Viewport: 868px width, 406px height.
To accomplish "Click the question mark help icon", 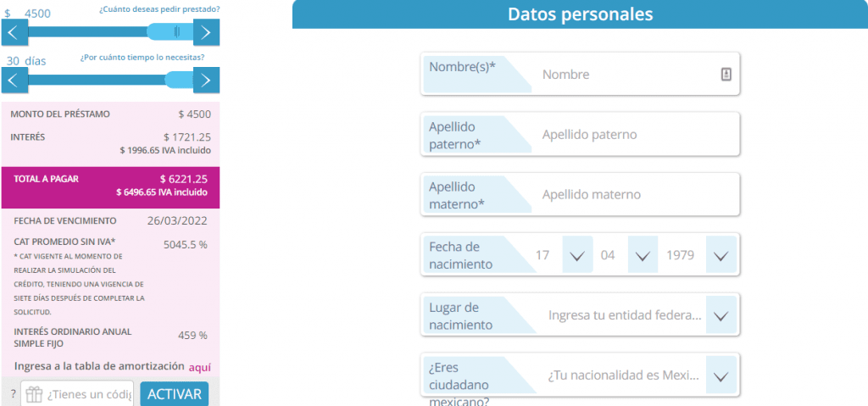I will 13,394.
